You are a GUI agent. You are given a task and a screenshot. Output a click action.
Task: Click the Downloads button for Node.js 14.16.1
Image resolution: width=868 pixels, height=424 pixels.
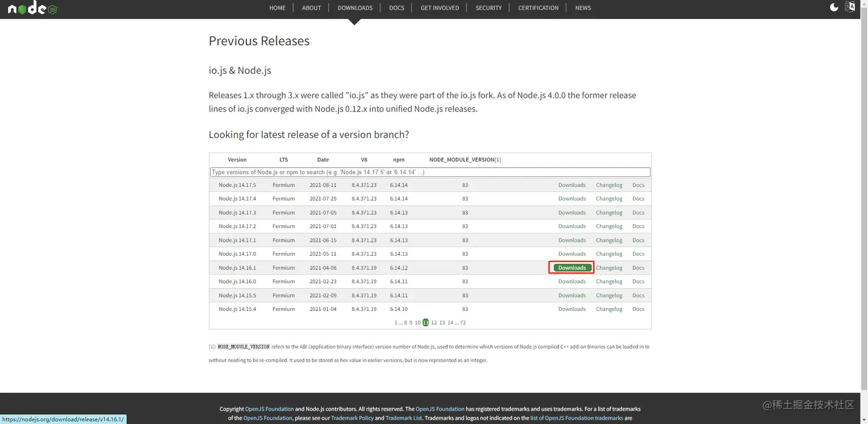click(572, 268)
